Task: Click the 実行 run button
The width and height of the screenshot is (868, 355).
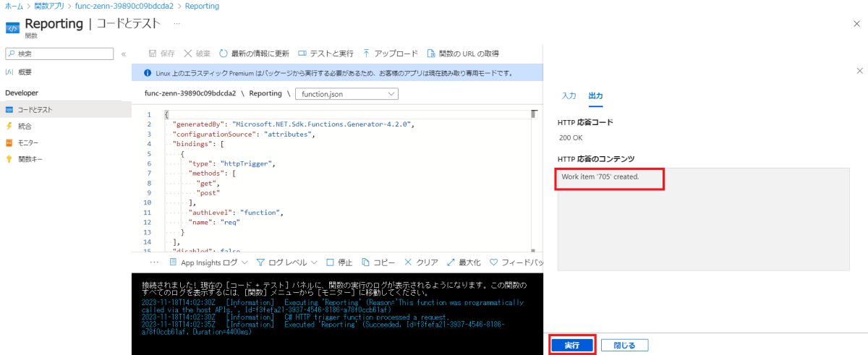Action: (x=571, y=345)
